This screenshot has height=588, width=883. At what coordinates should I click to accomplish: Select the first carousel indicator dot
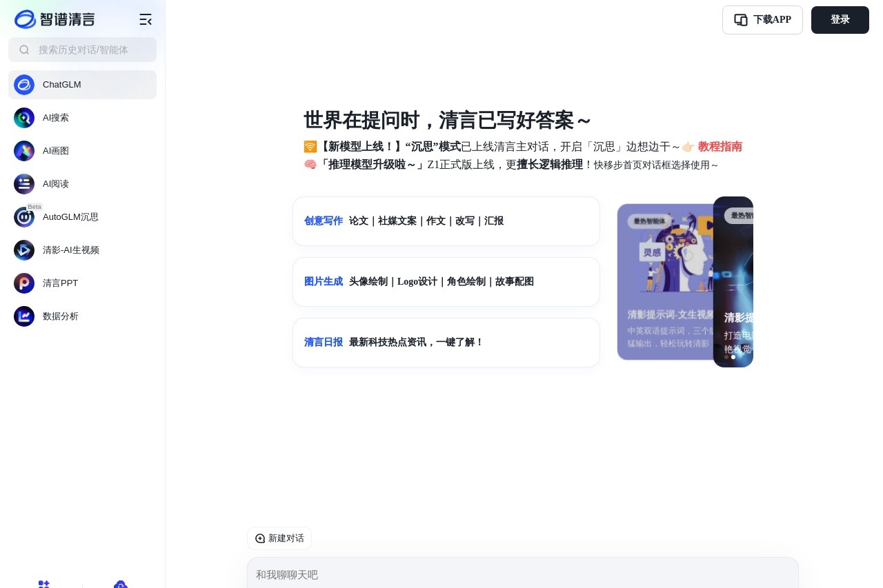point(726,357)
